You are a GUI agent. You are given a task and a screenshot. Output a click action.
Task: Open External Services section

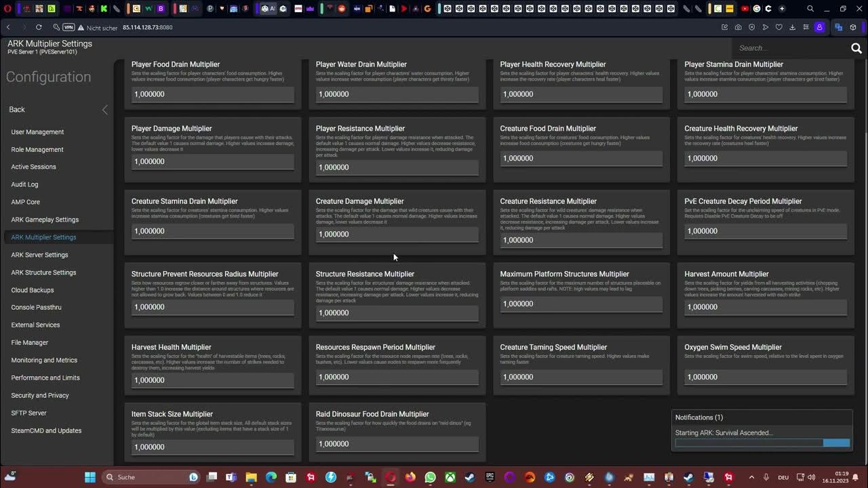coord(35,325)
